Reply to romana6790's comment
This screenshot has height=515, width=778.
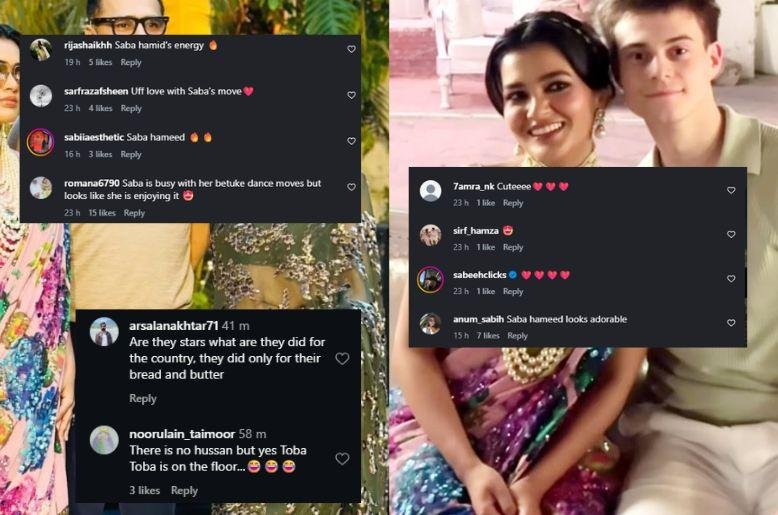pos(134,213)
